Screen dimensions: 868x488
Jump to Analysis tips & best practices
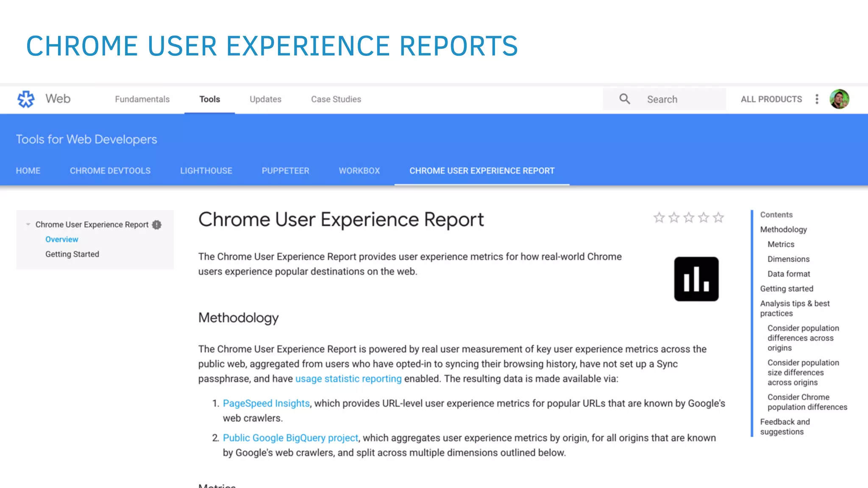795,308
